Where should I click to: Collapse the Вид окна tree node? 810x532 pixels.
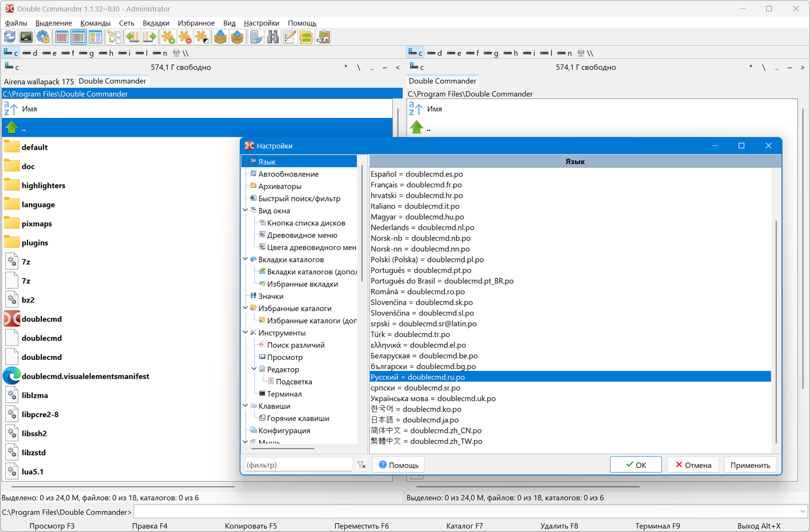click(x=246, y=211)
